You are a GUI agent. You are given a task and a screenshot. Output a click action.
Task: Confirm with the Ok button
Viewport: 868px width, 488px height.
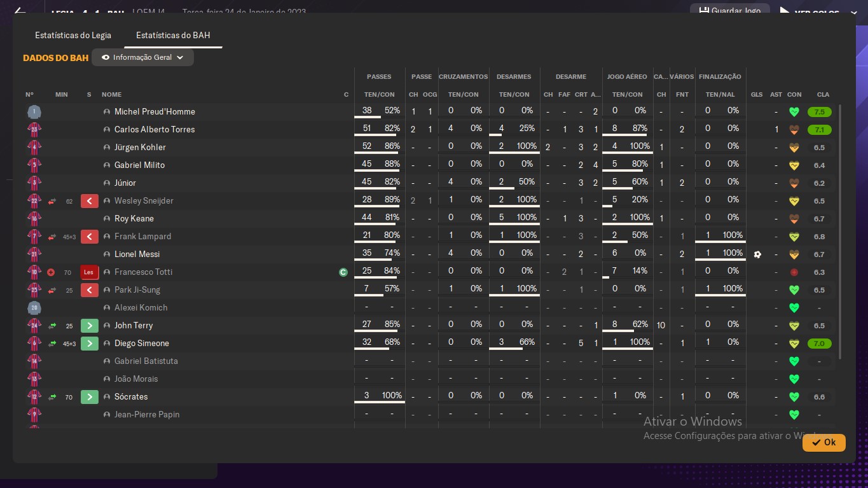tap(823, 442)
